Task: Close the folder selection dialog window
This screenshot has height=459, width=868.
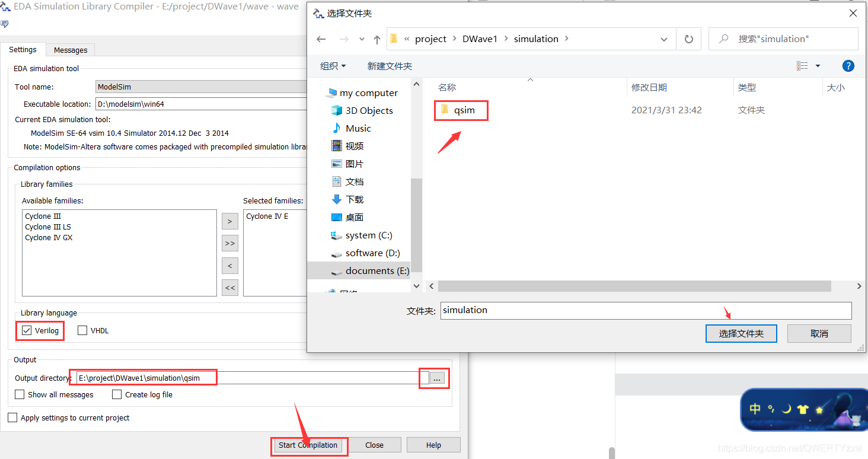Action: (853, 13)
